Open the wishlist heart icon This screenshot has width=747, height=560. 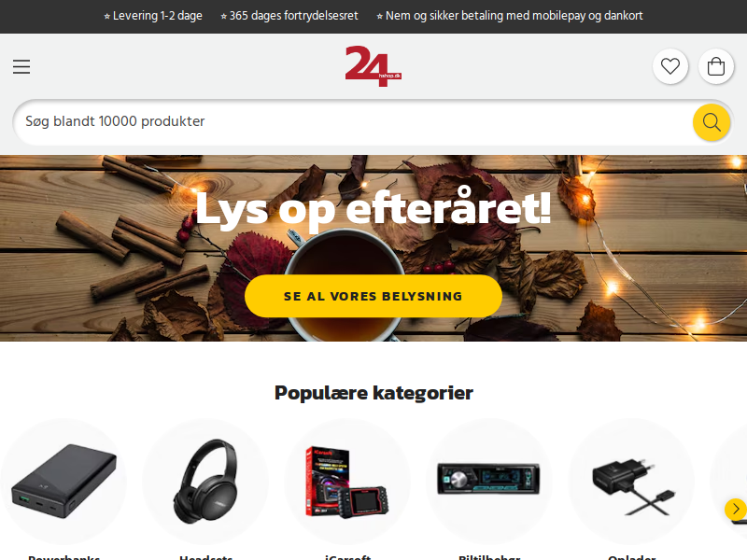coord(670,66)
